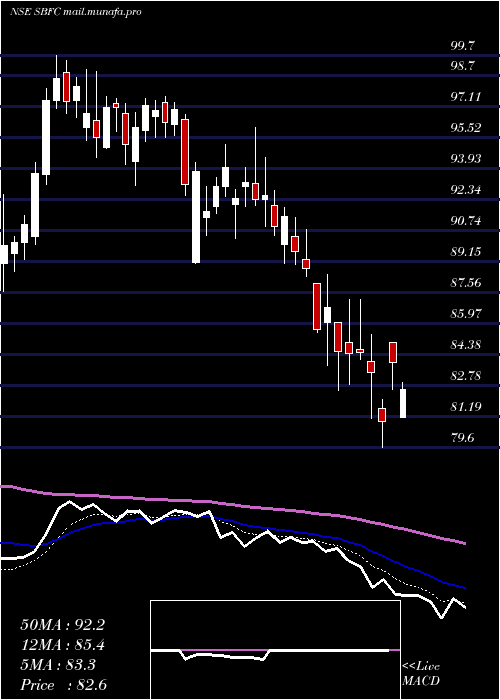The image size is (500, 700).
Task: Click the 90.74 price level label
Action: 466,221
